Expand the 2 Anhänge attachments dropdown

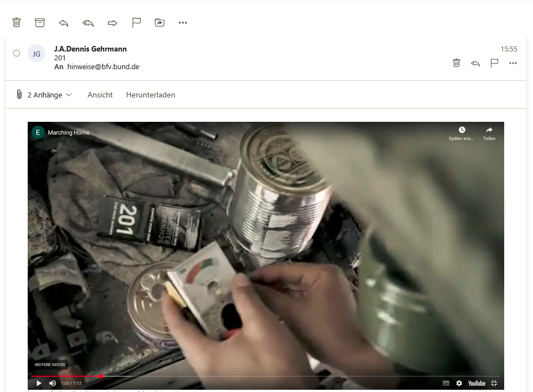point(50,95)
